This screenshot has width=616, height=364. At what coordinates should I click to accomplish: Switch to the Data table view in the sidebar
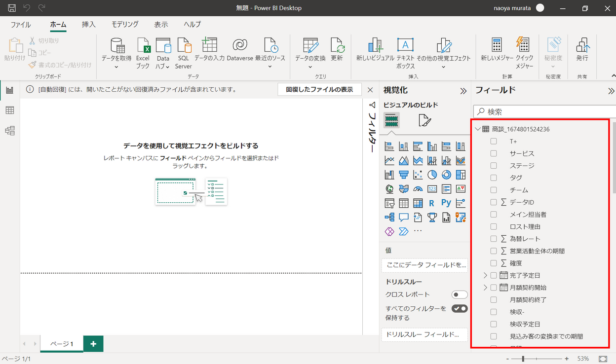point(10,110)
